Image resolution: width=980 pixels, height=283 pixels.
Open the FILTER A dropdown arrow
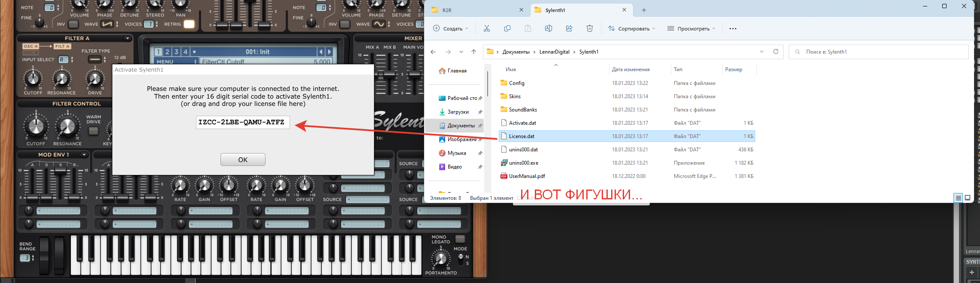[x=127, y=39]
